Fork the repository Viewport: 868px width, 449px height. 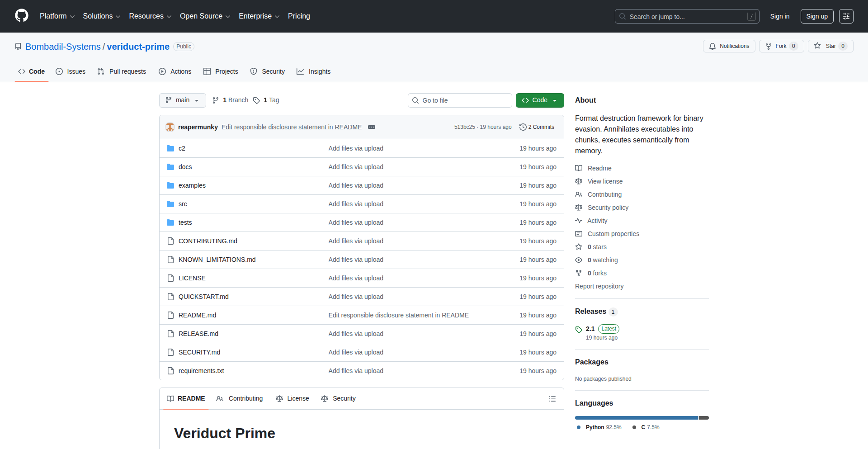click(x=776, y=46)
